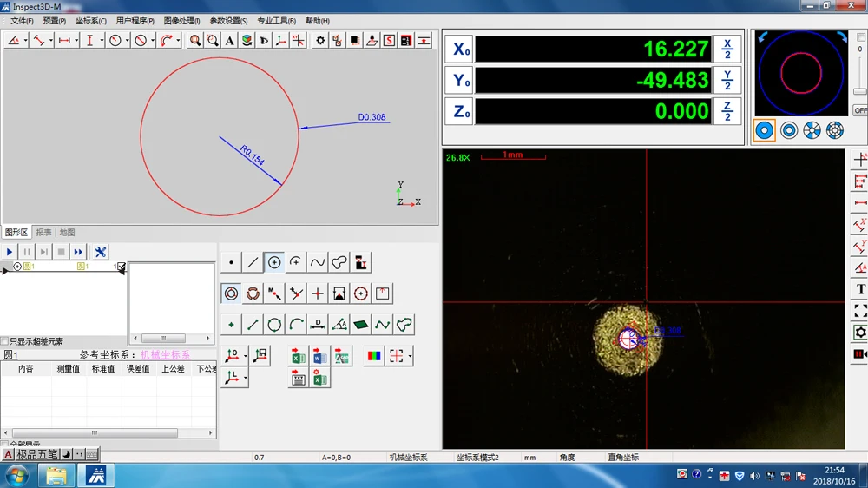The height and width of the screenshot is (488, 868).
Task: Switch to the 地图 tab
Action: point(67,232)
